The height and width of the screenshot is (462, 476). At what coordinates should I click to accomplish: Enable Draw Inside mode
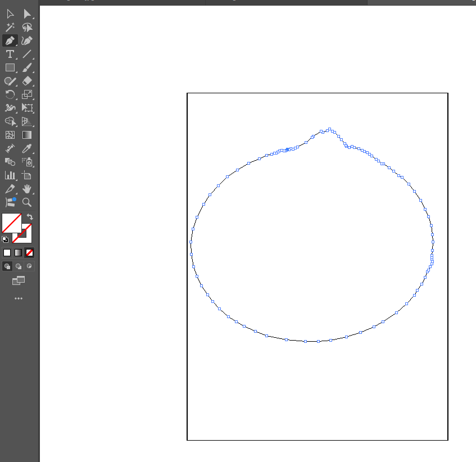coord(29,266)
